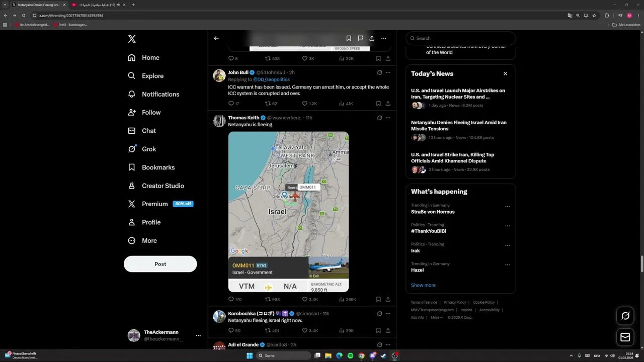Screen dimensions: 644x362
Task: Click the Windows Start button
Action: point(249,355)
